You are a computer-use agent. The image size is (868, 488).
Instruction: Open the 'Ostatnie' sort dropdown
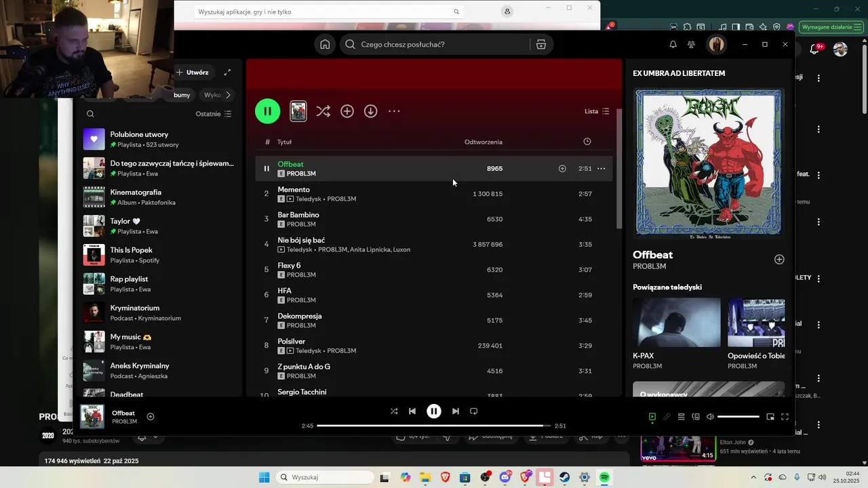point(214,114)
